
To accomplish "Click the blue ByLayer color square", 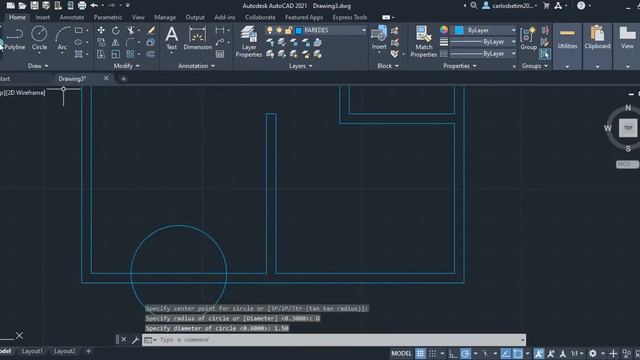I will pyautogui.click(x=459, y=30).
